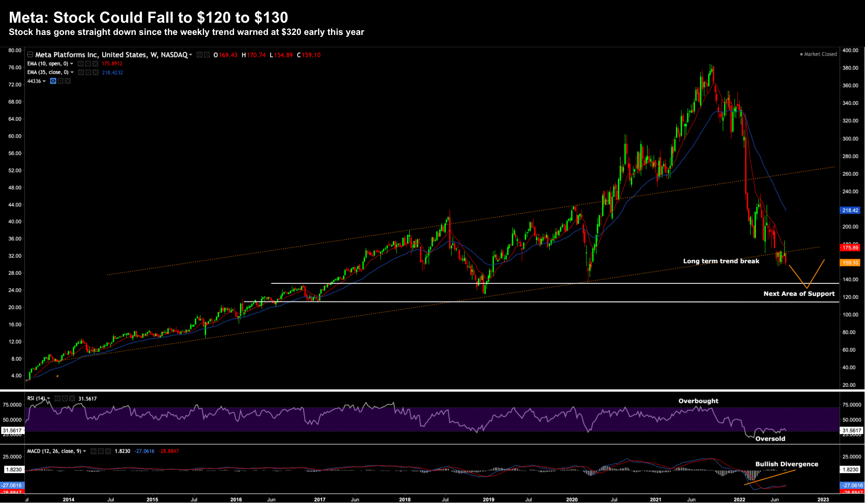Remove EMA (10, open, 0) indicator

coord(95,64)
